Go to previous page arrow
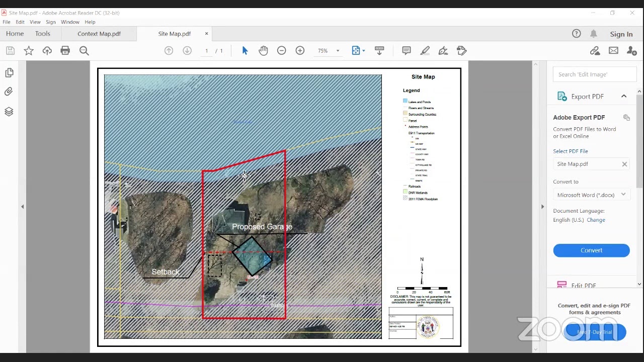Screen dimensions: 644x362 tap(169, 50)
